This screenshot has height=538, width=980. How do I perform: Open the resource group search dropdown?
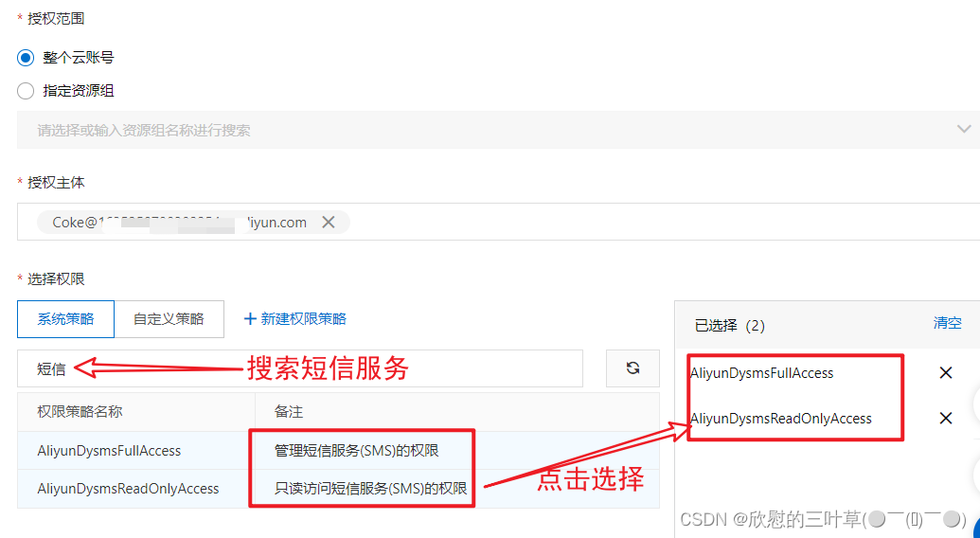tap(498, 130)
